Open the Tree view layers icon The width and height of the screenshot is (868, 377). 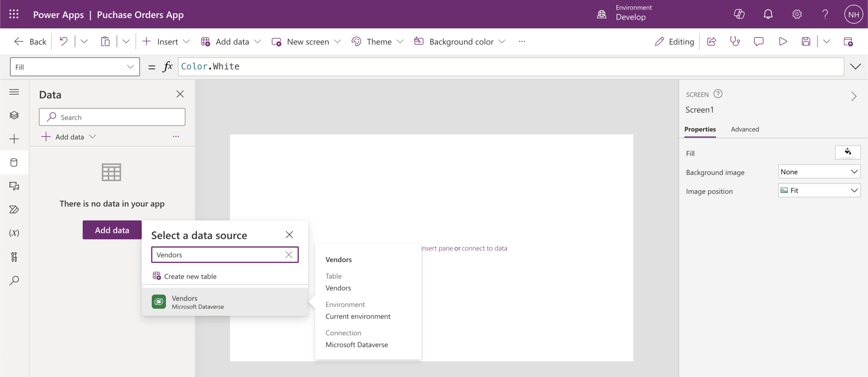pos(14,115)
